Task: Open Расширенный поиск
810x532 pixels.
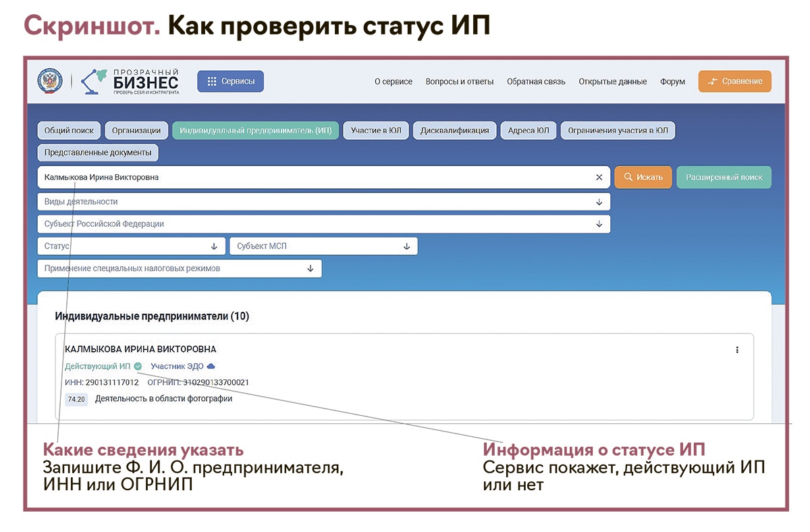Action: point(724,178)
